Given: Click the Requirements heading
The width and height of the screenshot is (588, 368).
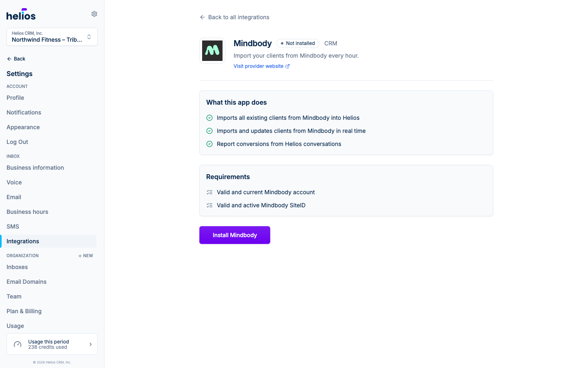Looking at the screenshot, I should (228, 177).
